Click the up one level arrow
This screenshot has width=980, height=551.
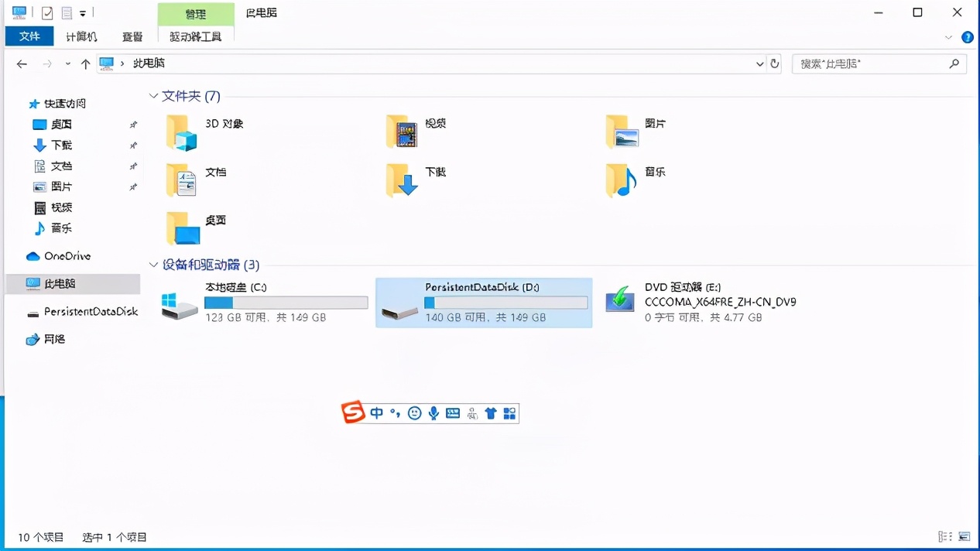pyautogui.click(x=85, y=63)
